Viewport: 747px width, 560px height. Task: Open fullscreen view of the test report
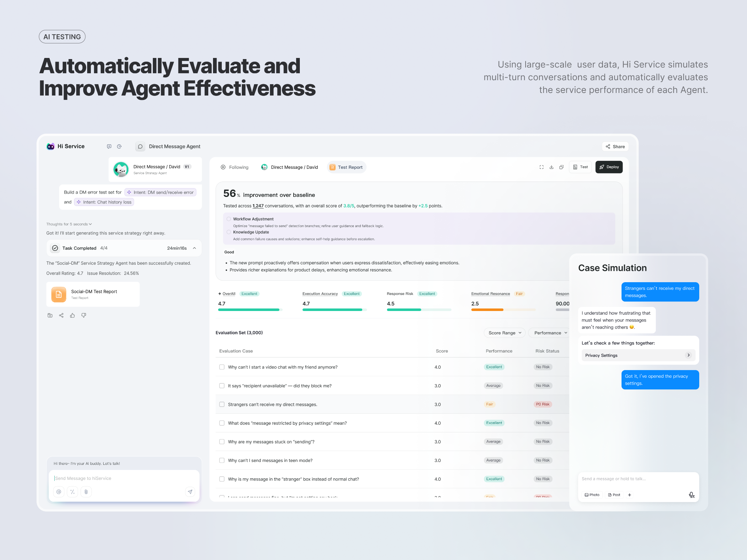(x=541, y=167)
